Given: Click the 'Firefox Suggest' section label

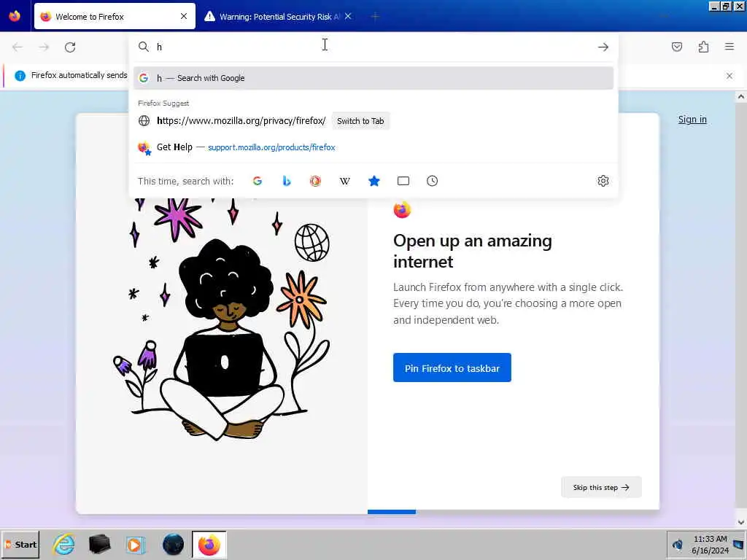Looking at the screenshot, I should 163,104.
